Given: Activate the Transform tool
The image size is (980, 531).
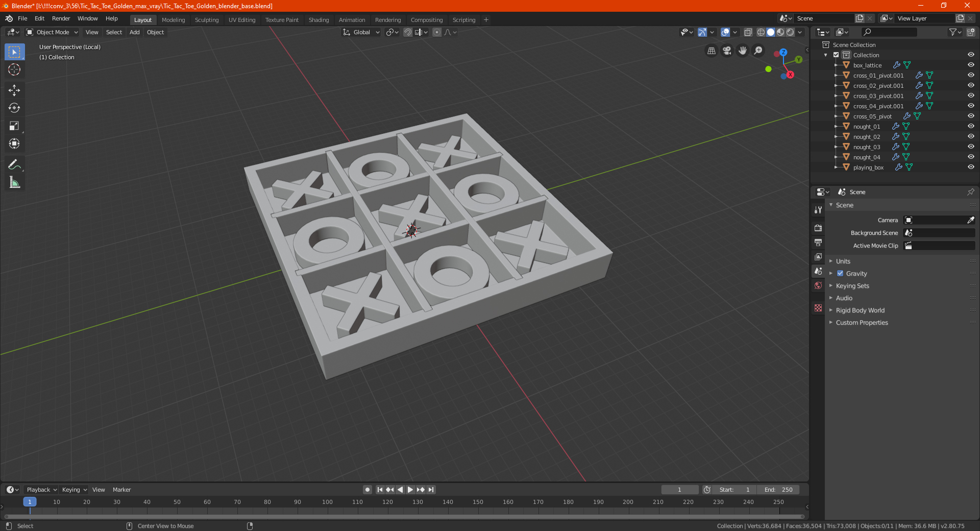Looking at the screenshot, I should (x=14, y=143).
